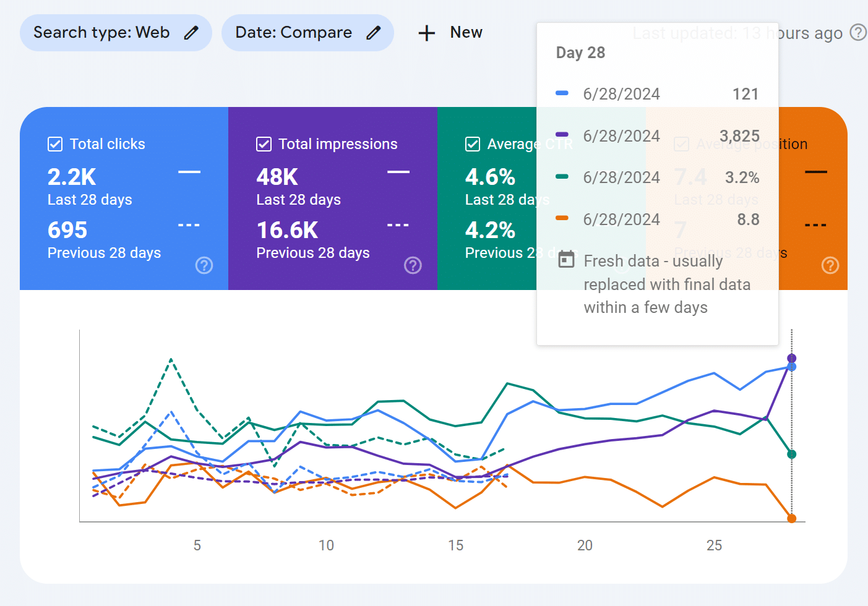Viewport: 868px width, 606px height.
Task: Toggle the Average CTR checkbox
Action: coord(473,144)
